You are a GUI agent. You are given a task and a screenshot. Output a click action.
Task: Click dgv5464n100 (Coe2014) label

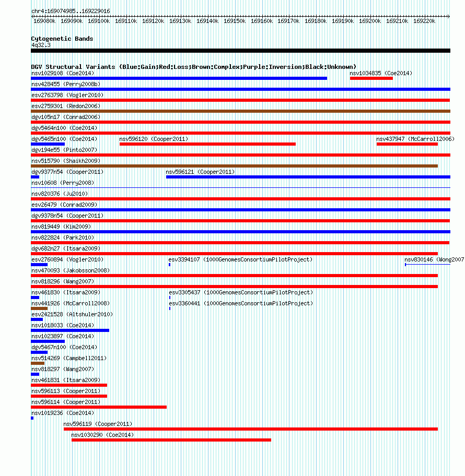pos(64,128)
